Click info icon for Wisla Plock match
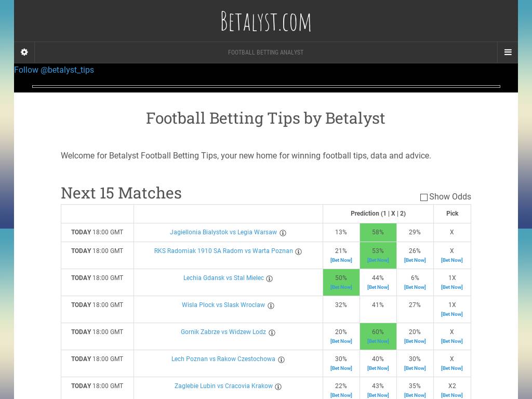Screen dimensions: 532x399 (271, 305)
